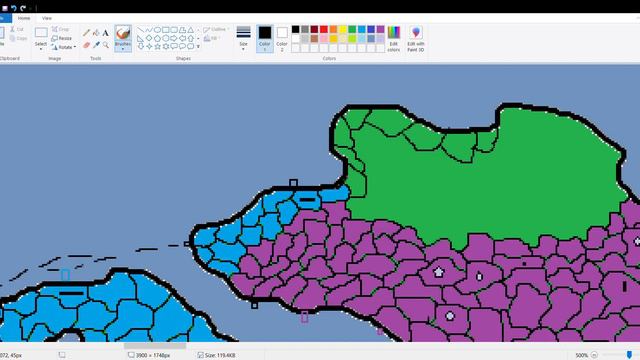
Task: Click Undo in the title bar
Action: coord(13,8)
